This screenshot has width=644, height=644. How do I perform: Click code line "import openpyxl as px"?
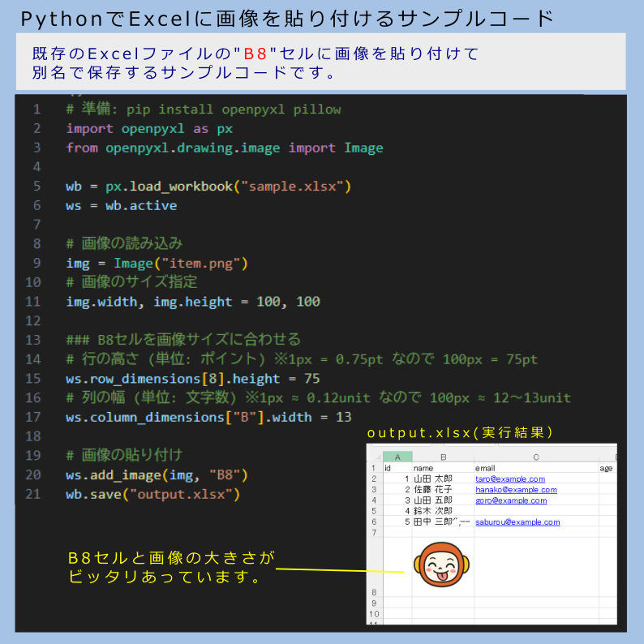coord(149,128)
